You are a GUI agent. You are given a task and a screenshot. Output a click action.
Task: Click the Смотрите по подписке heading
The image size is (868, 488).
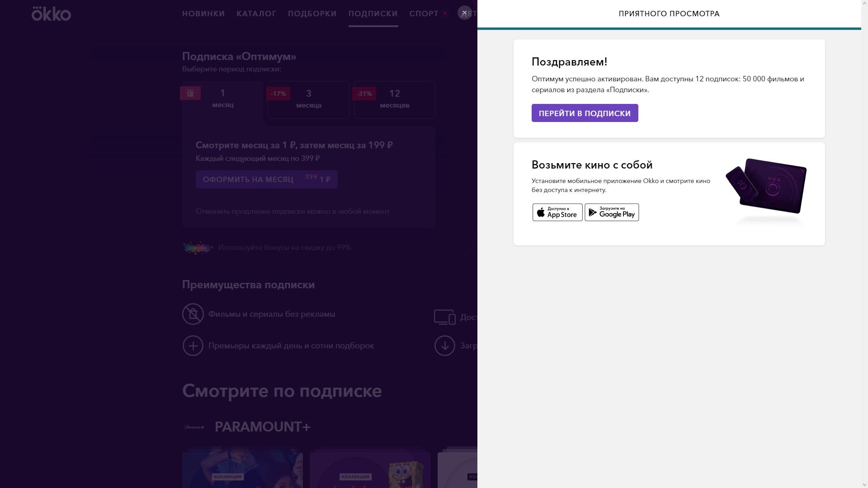282,391
